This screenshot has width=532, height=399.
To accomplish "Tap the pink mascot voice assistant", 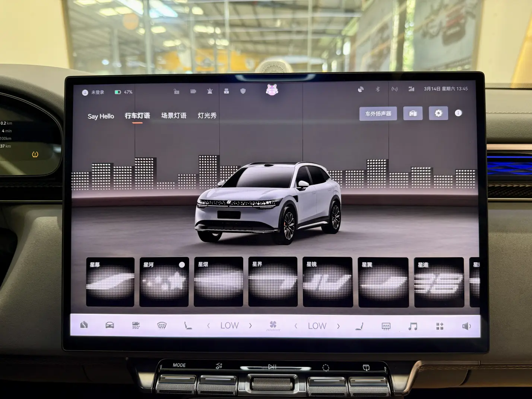I will click(272, 90).
